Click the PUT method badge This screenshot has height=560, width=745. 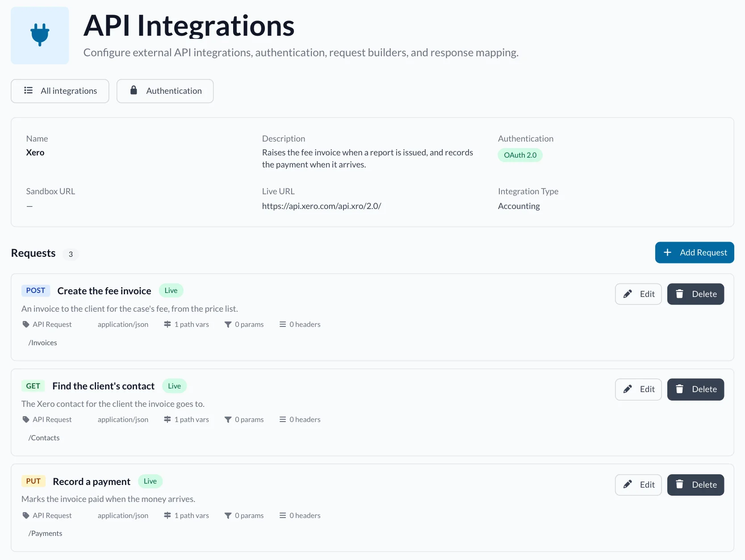point(33,481)
